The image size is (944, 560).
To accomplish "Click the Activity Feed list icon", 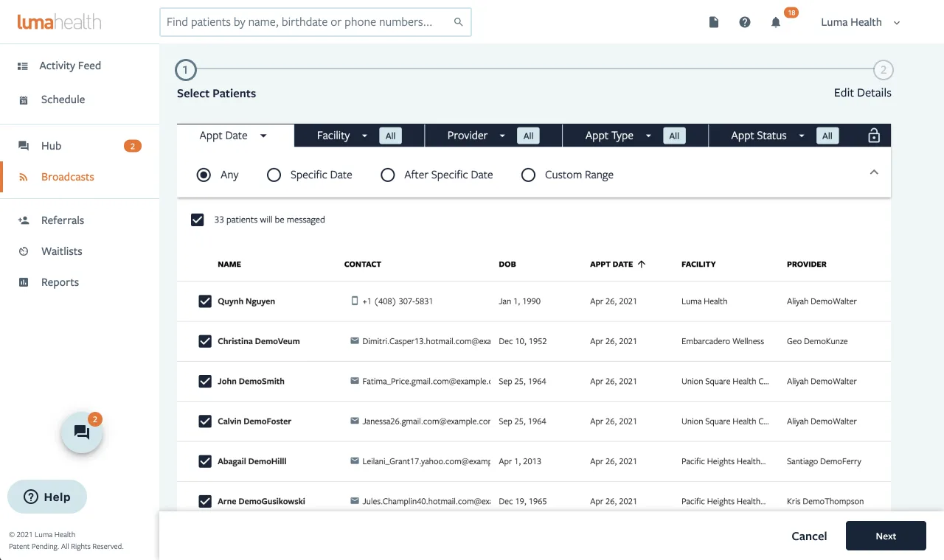I will (x=23, y=66).
